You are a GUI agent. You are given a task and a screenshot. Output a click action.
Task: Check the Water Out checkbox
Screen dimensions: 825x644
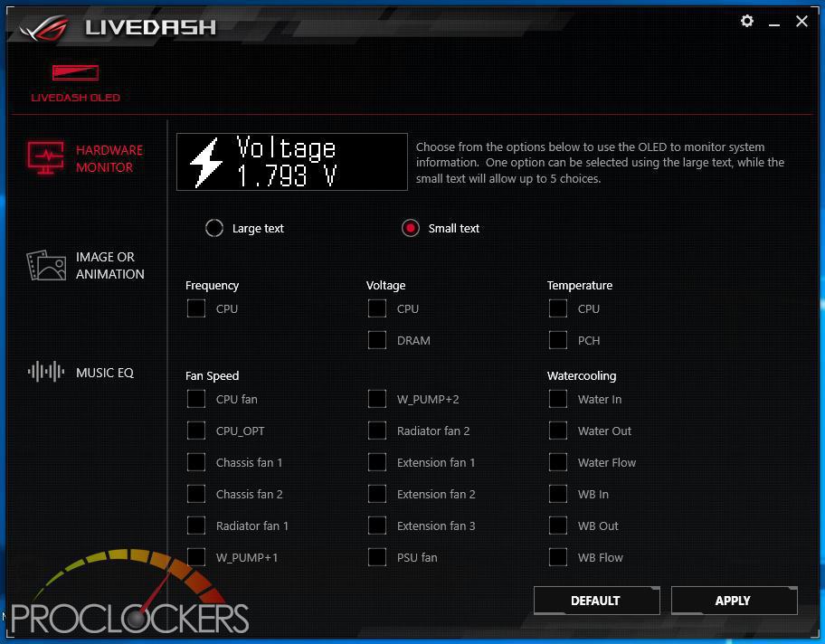(558, 431)
